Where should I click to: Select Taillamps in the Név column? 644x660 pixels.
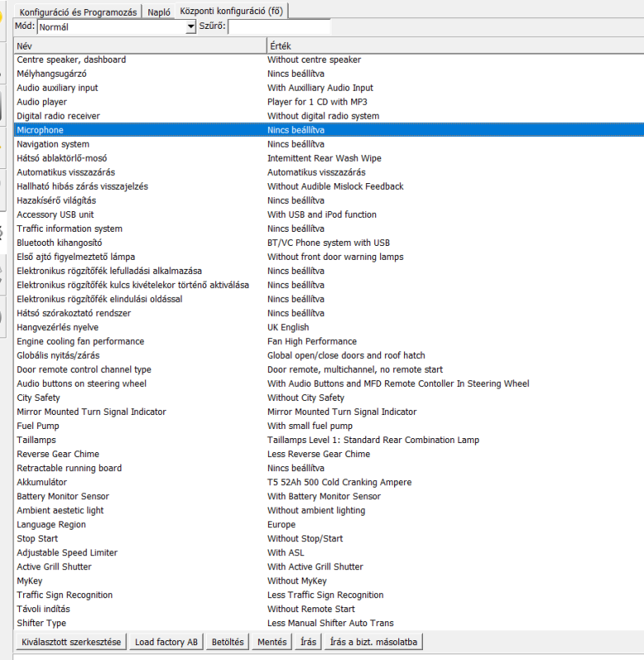pos(36,441)
